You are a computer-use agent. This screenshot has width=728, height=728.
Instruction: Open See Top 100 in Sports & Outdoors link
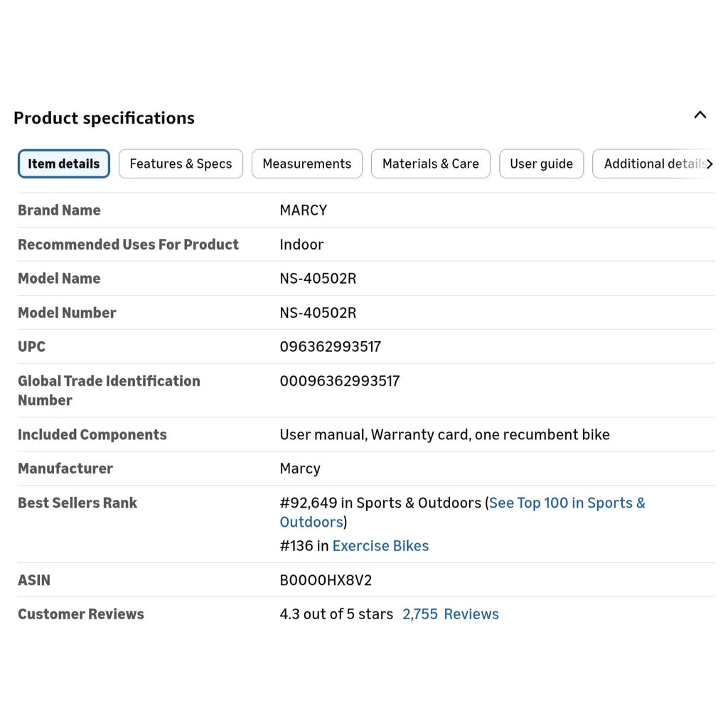pyautogui.click(x=462, y=513)
